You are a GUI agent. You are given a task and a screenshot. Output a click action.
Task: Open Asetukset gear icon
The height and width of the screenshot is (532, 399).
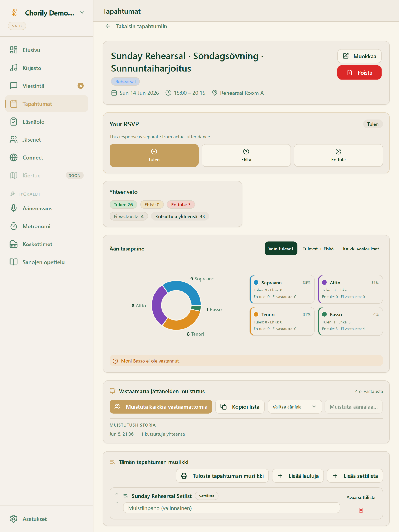pos(14,519)
